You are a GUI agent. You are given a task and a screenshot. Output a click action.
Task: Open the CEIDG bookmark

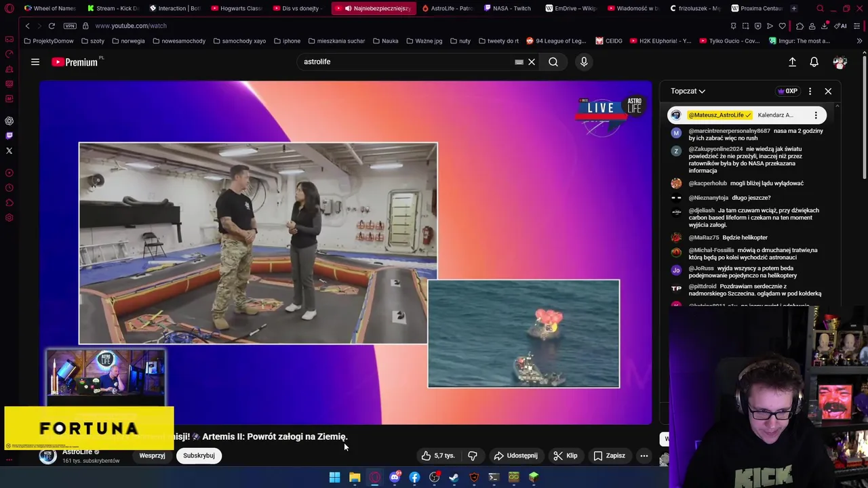click(x=609, y=41)
